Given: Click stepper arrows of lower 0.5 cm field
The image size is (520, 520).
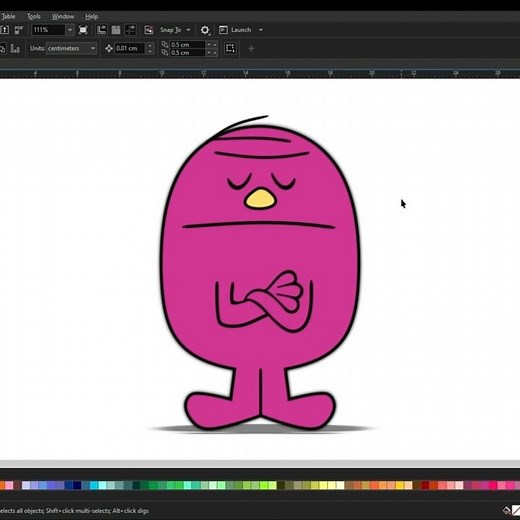Looking at the screenshot, I should pos(212,53).
